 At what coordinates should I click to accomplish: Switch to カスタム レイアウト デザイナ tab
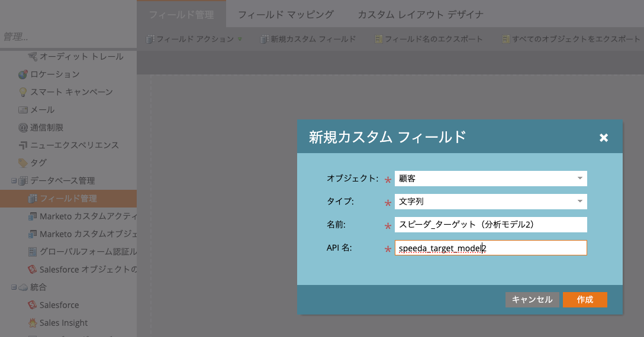pos(420,14)
